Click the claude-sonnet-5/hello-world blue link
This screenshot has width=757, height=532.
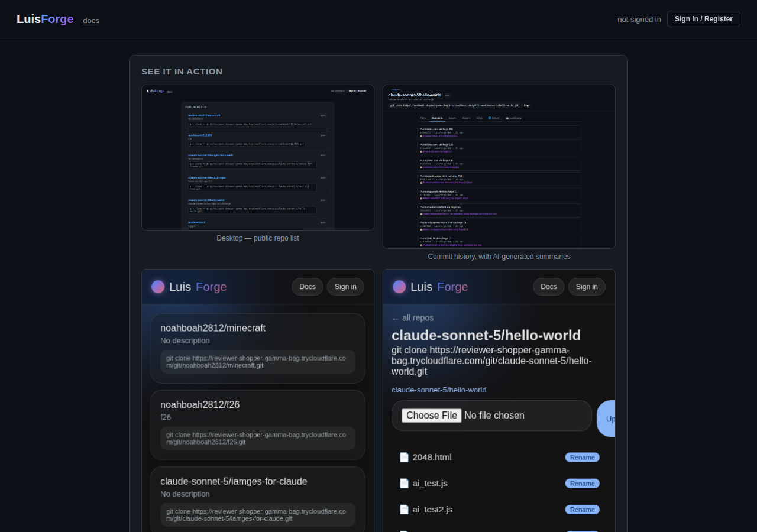(439, 390)
